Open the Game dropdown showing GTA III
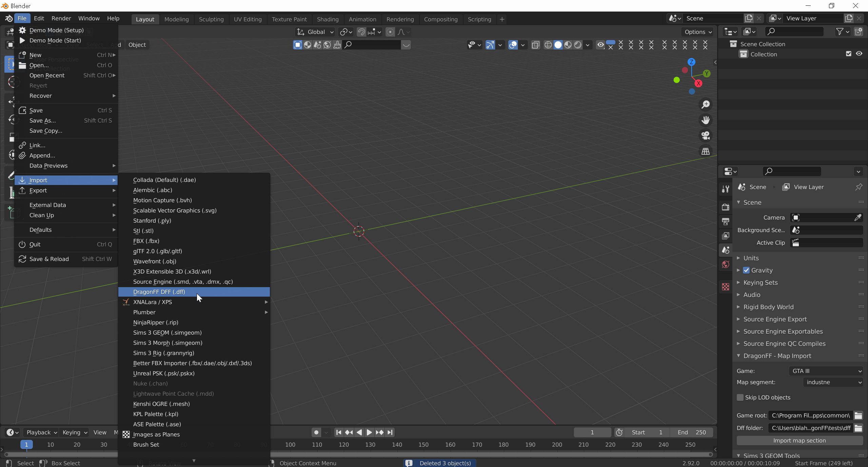Image resolution: width=868 pixels, height=467 pixels. [x=826, y=371]
